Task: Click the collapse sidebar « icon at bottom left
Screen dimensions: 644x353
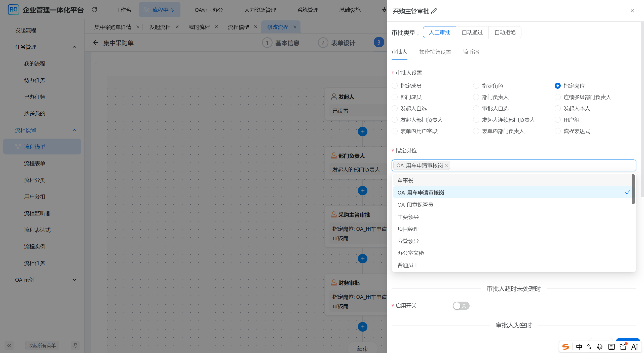Action: tap(9, 345)
